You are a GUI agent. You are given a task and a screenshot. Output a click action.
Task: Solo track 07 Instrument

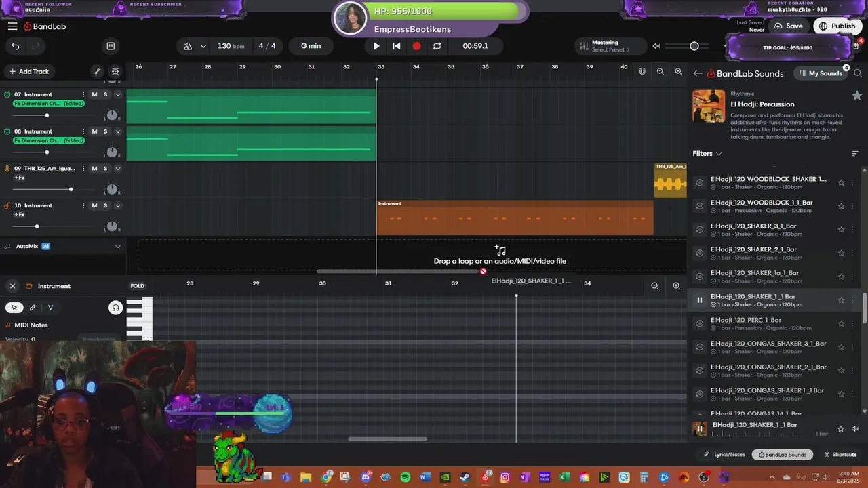(x=105, y=94)
